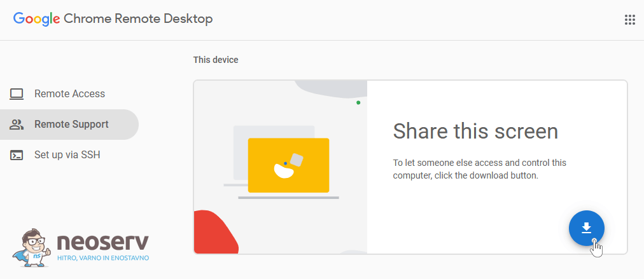This screenshot has height=279, width=644.
Task: Click the Remote Access laptop icon
Action: (x=17, y=94)
